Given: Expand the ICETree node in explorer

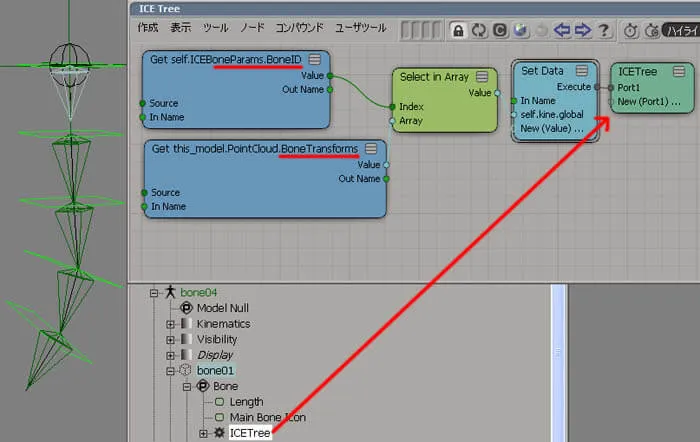Looking at the screenshot, I should (203, 433).
